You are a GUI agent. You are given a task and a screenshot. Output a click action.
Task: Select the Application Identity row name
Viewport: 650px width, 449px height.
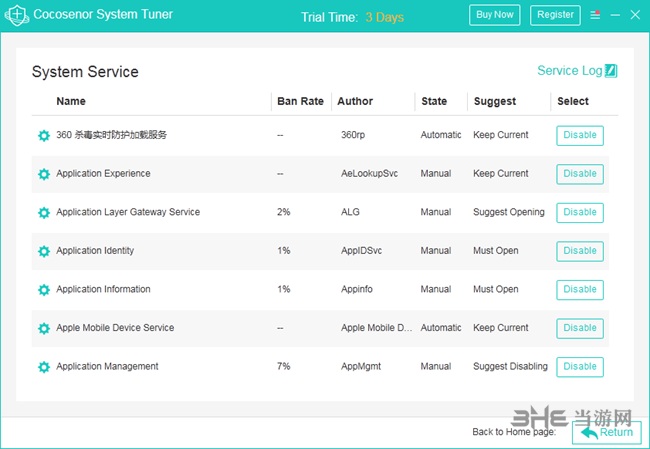pos(95,251)
